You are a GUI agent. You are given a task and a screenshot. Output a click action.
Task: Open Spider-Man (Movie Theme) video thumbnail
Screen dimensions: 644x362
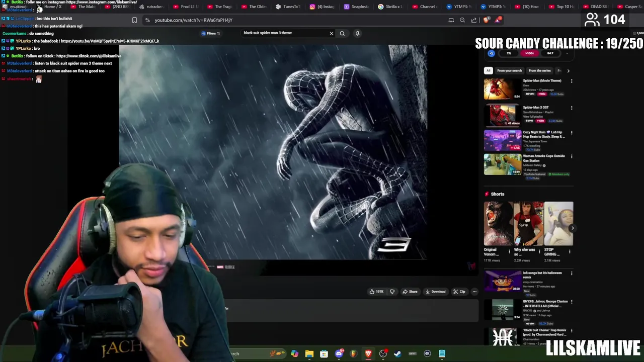coord(503,88)
